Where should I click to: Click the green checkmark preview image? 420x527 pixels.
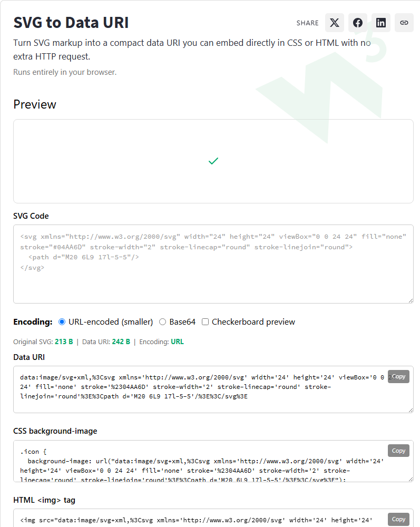pos(213,161)
